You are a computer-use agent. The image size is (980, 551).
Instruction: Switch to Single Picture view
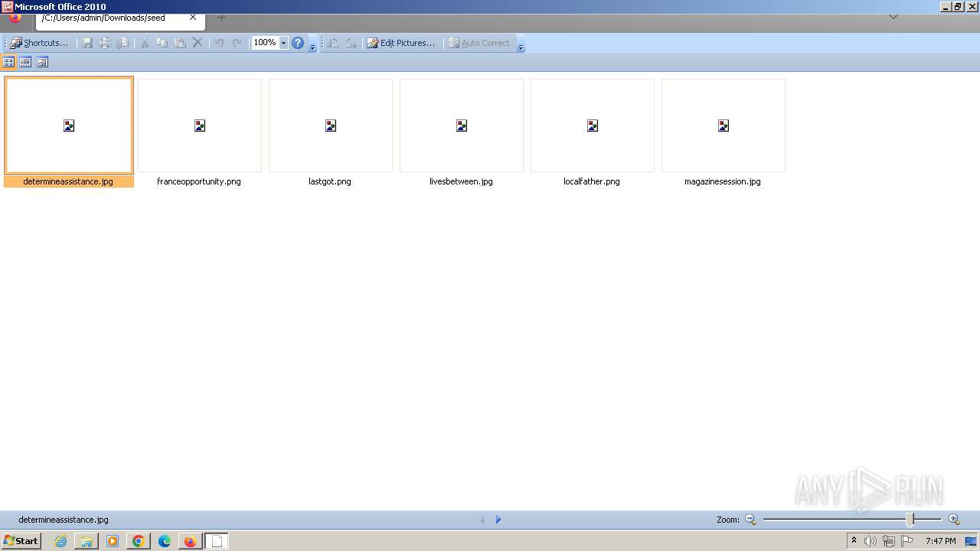click(42, 62)
